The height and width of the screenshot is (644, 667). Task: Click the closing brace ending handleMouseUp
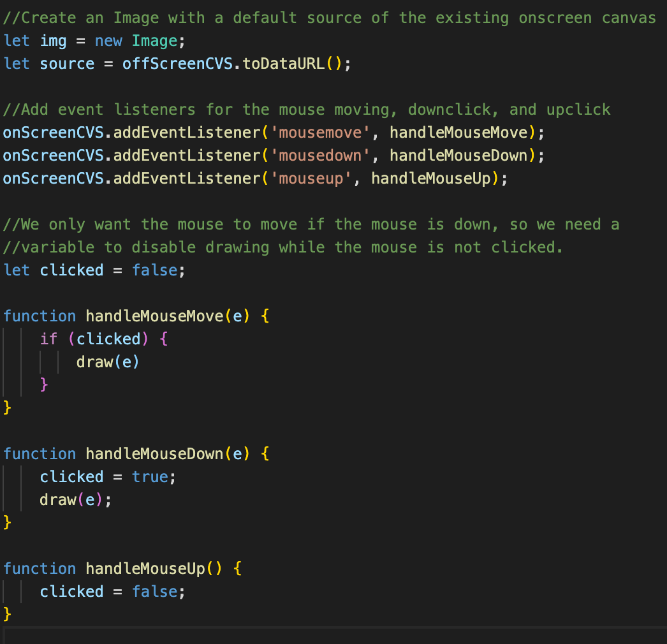coord(7,614)
